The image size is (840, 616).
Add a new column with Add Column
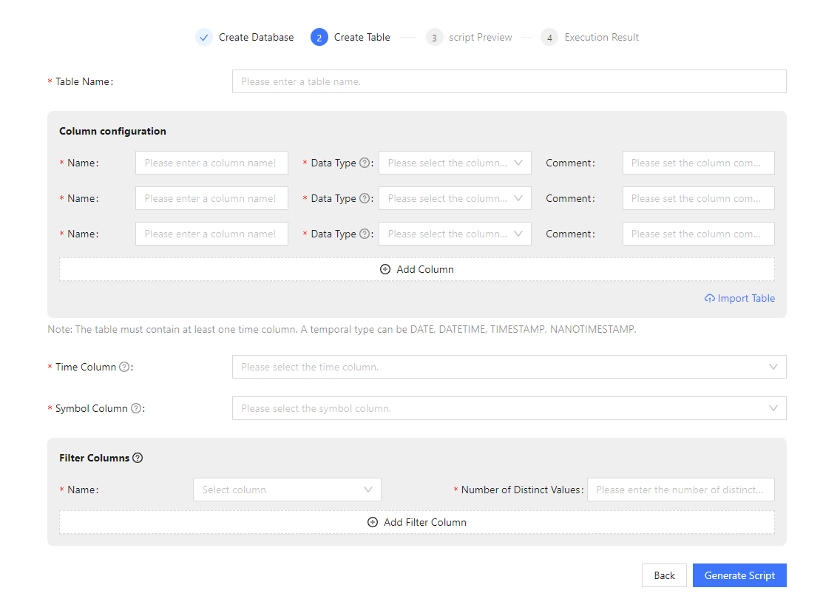tap(417, 270)
